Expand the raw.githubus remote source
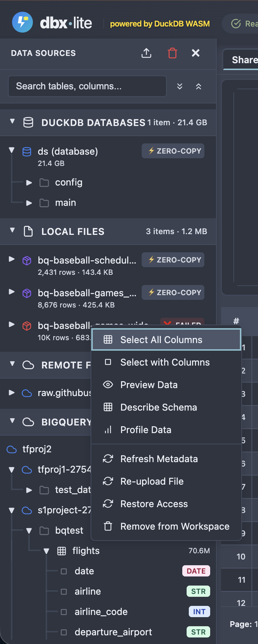The image size is (258, 644). [x=12, y=392]
